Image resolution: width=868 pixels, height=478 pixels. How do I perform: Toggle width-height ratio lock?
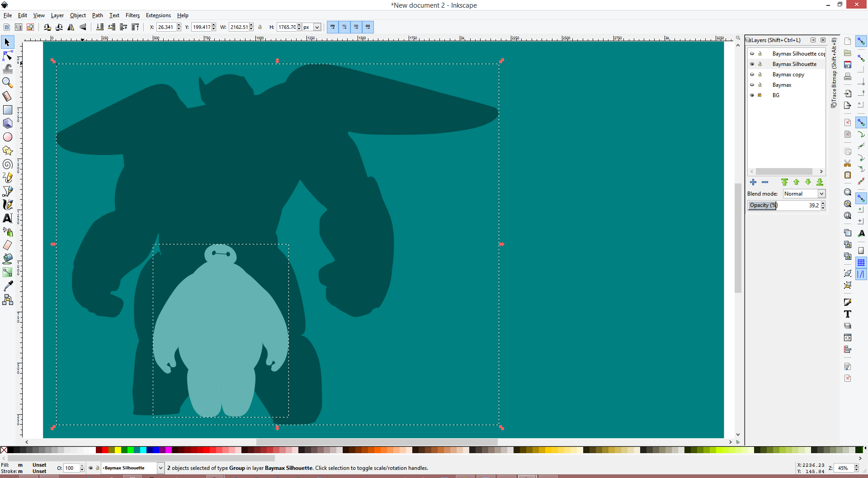pos(260,27)
